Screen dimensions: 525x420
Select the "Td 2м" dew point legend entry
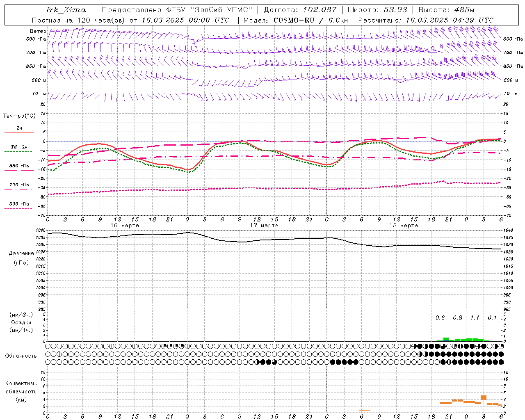pyautogui.click(x=19, y=147)
